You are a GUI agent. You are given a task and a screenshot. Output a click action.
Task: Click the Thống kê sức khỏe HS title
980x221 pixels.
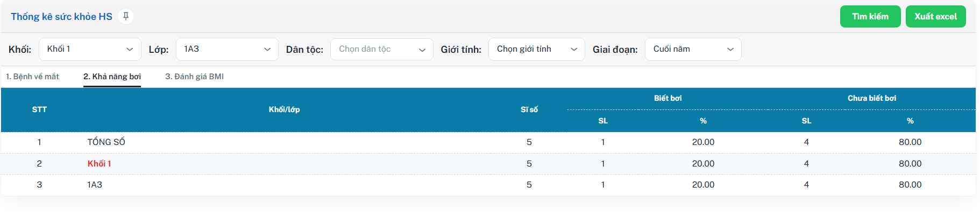point(61,17)
